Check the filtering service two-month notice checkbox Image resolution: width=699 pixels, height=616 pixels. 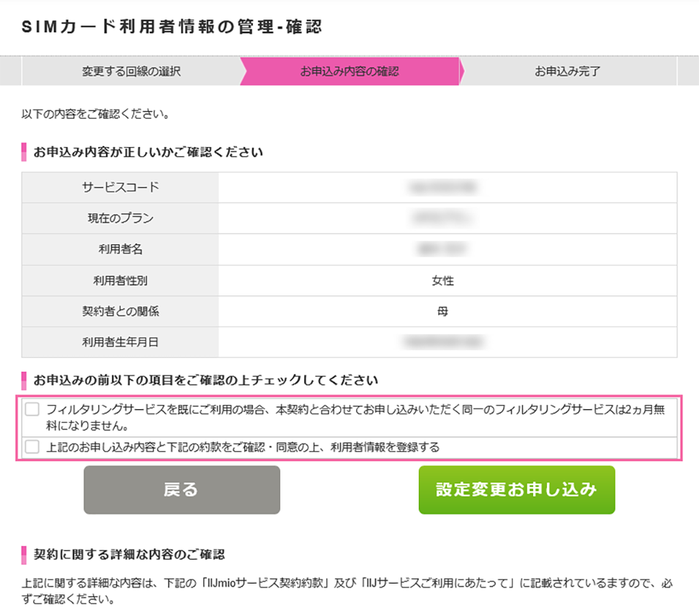point(32,410)
